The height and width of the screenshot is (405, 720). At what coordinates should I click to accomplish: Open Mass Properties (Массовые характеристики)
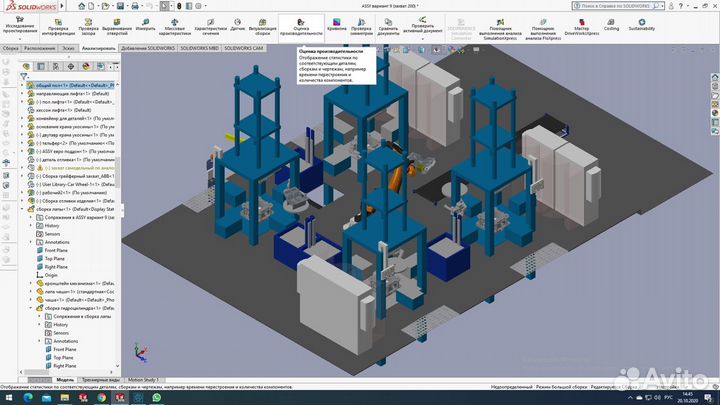point(174,28)
